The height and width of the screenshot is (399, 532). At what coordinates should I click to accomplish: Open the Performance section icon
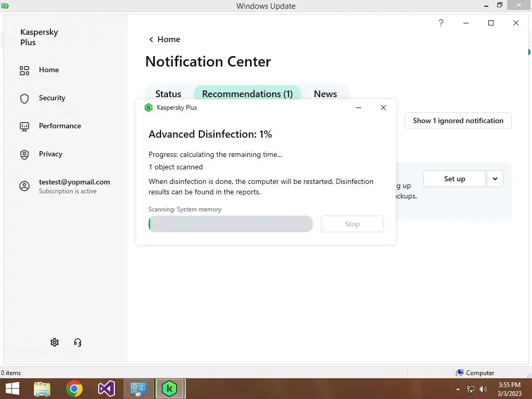[24, 127]
